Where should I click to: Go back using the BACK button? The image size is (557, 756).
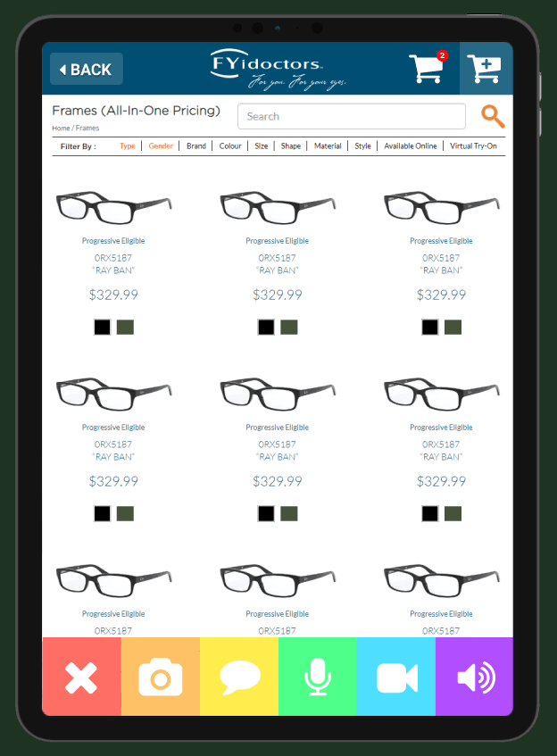pos(87,69)
